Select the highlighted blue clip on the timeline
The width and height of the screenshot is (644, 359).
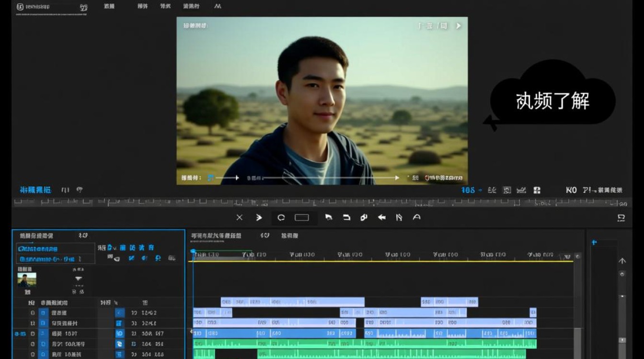point(274,334)
